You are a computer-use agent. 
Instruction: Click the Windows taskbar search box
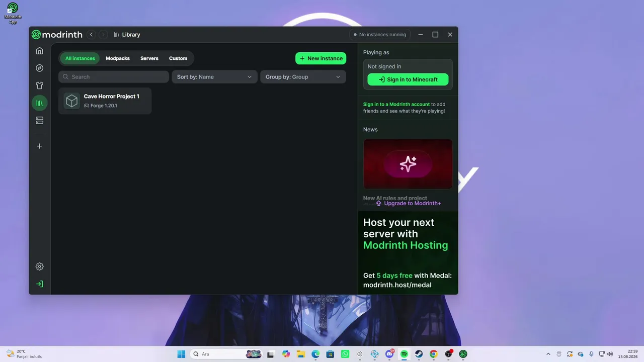(226, 354)
